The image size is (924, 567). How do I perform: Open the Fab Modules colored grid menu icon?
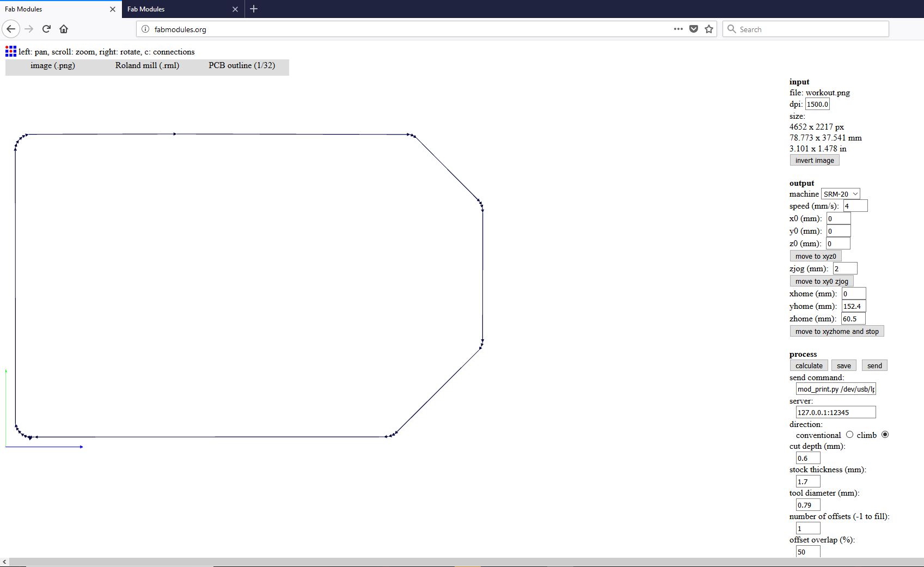[10, 51]
